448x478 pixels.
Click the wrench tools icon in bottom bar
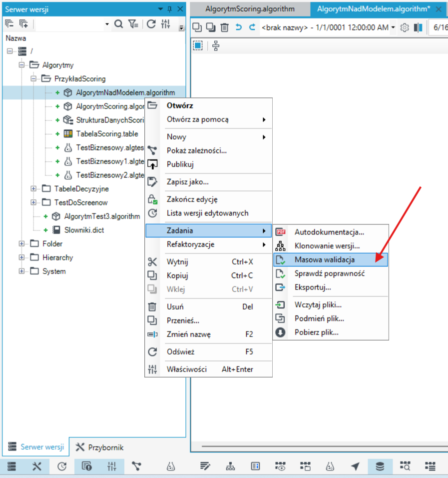(x=37, y=466)
